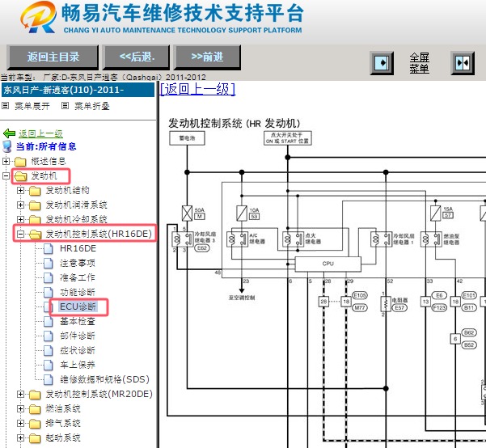Expand 燃油系统 node
Screen dimensions: 486x448
tap(20, 408)
